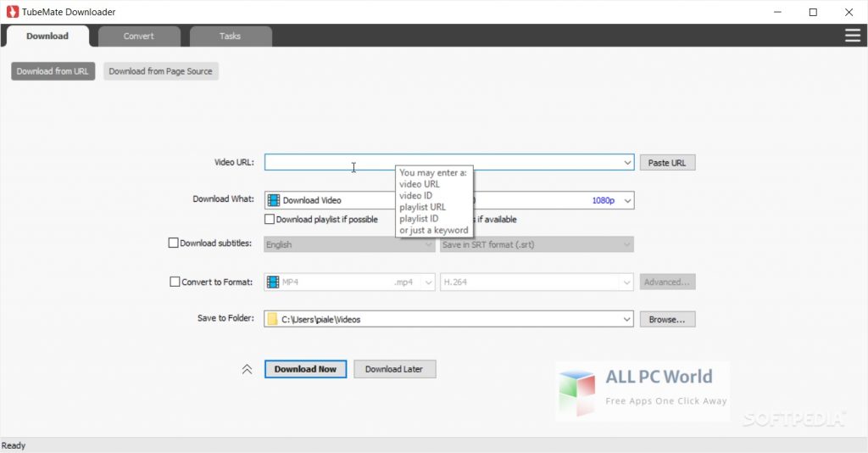Open the Tasks tab
Viewport: 868px width, 453px height.
[231, 36]
